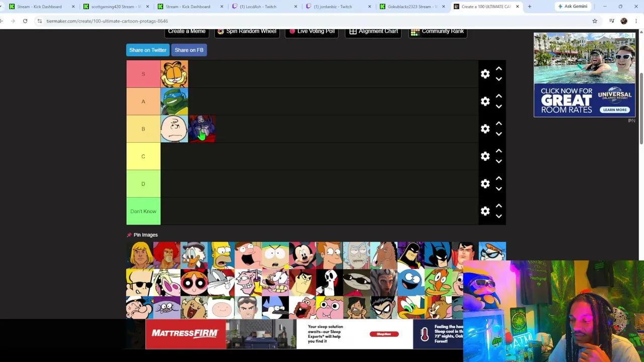This screenshot has width=644, height=362.
Task: Open the Chrome profile avatar
Action: 624,21
